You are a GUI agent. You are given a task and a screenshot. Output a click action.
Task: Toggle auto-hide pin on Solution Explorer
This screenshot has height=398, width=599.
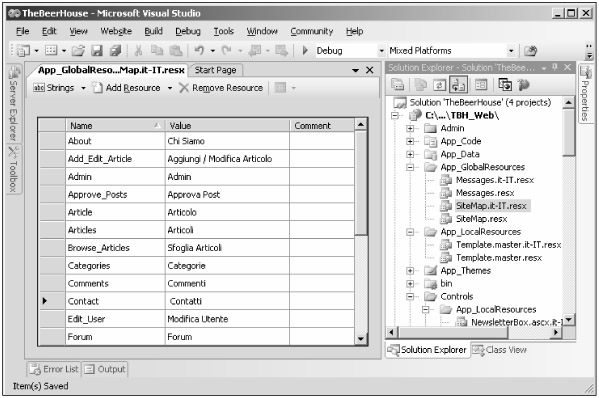[x=555, y=67]
